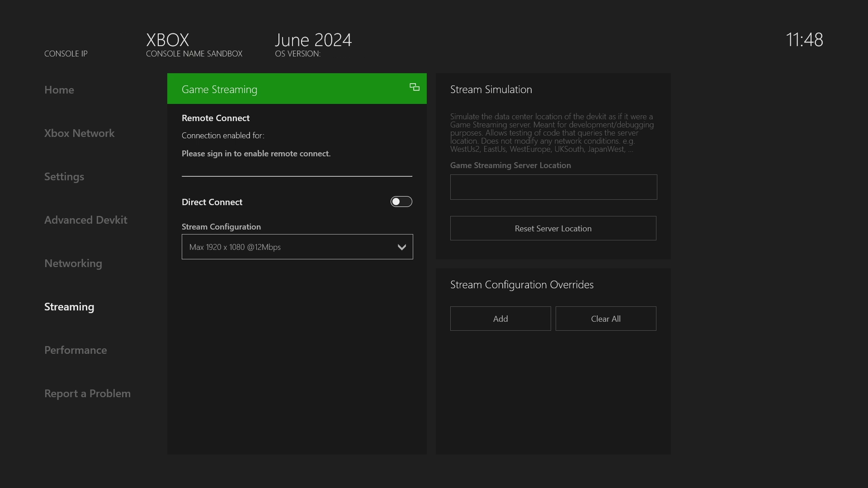Click the Add override button
Screen dimensions: 868x488
pos(500,318)
